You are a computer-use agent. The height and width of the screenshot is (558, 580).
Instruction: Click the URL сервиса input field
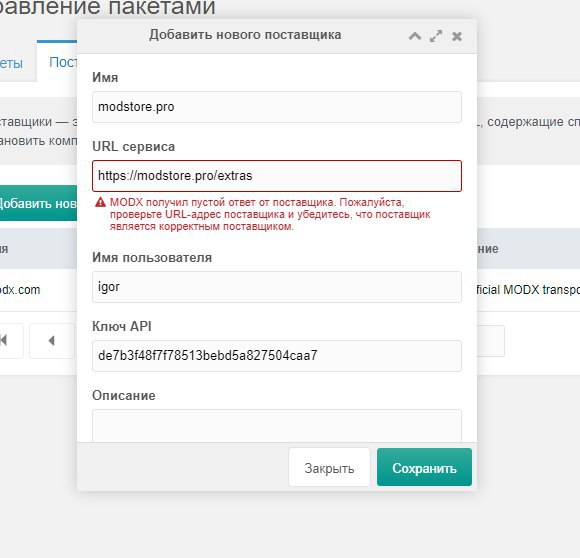[277, 176]
